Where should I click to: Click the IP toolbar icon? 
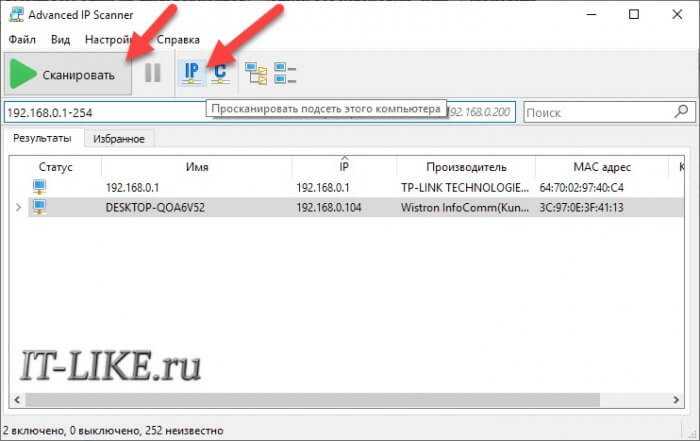[x=192, y=73]
